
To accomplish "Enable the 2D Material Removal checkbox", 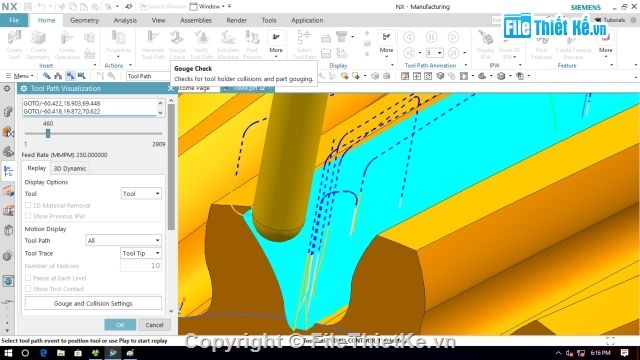I will click(28, 205).
